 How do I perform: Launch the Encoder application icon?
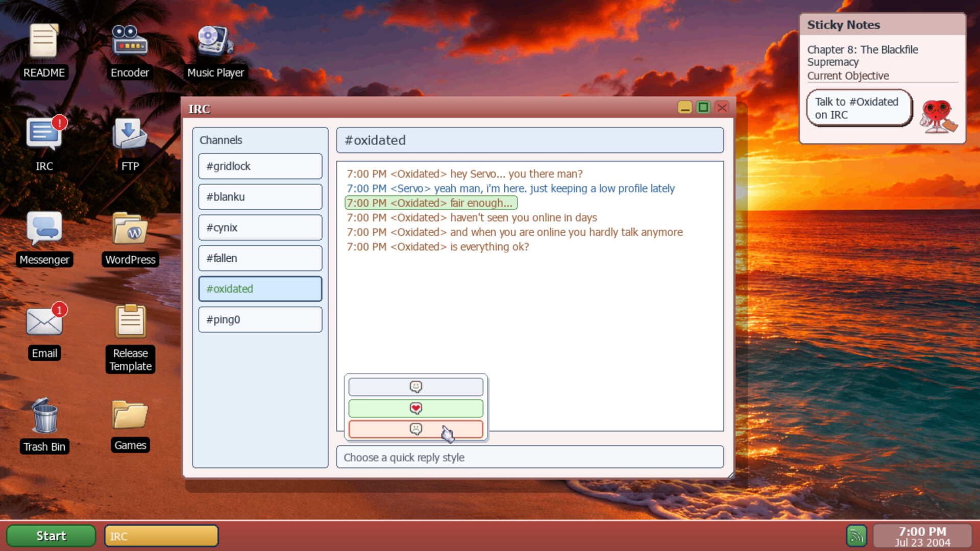tap(130, 42)
